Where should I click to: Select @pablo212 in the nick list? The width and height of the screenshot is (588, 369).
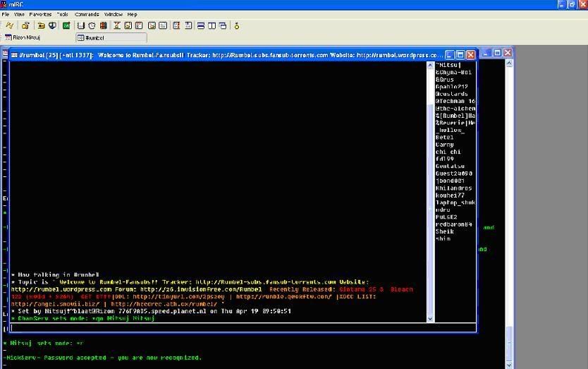tap(451, 87)
